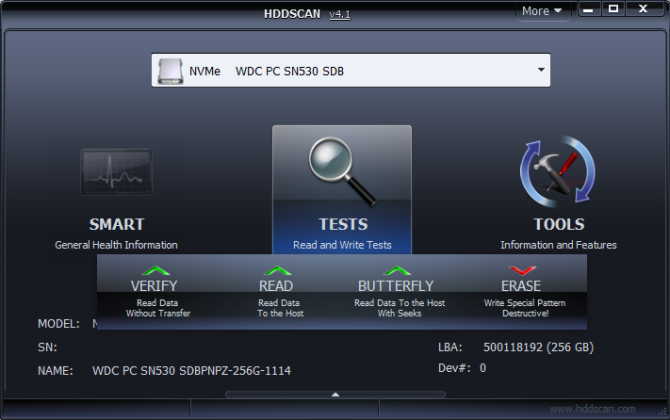Expand the drive selection dropdown arrow
670x420 pixels.
[x=541, y=70]
